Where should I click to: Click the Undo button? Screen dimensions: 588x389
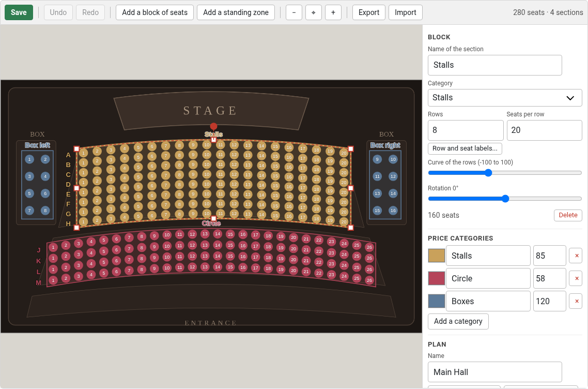click(x=58, y=12)
